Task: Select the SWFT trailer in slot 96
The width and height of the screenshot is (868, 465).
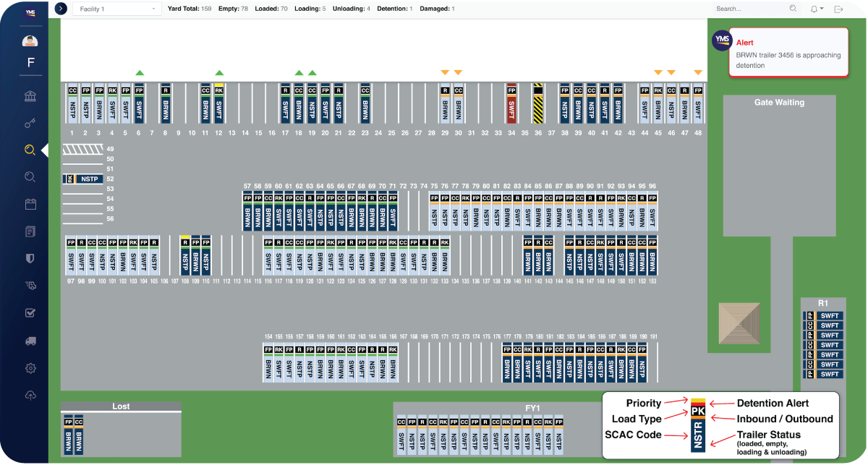Action: (x=652, y=210)
